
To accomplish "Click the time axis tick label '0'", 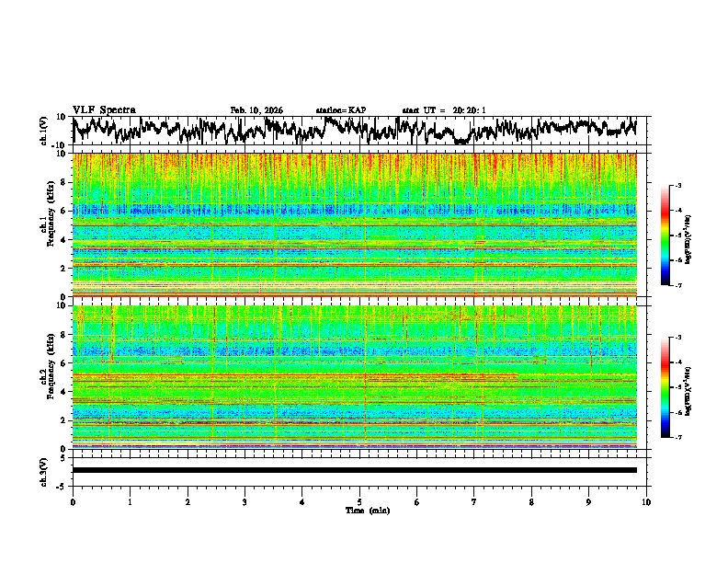I will (73, 502).
